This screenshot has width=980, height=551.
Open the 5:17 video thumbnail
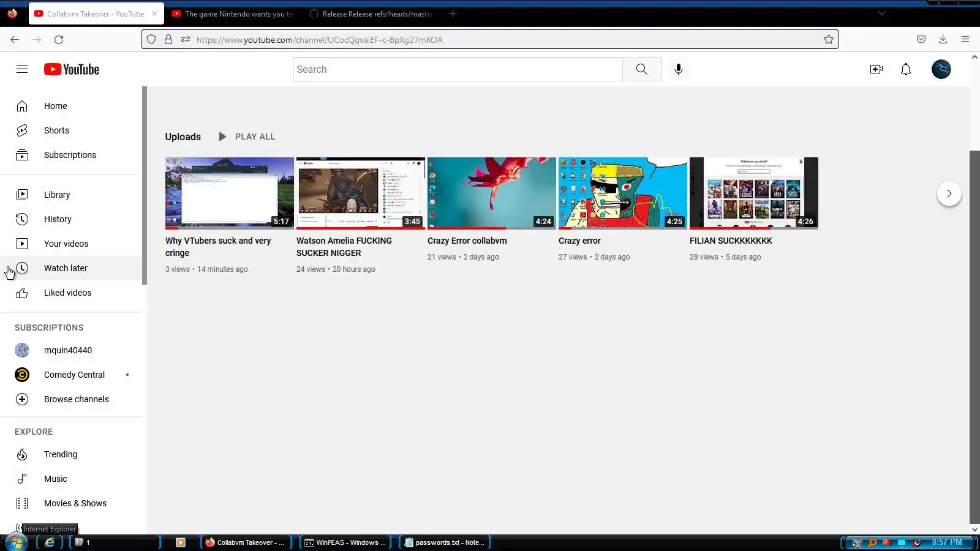pyautogui.click(x=230, y=193)
